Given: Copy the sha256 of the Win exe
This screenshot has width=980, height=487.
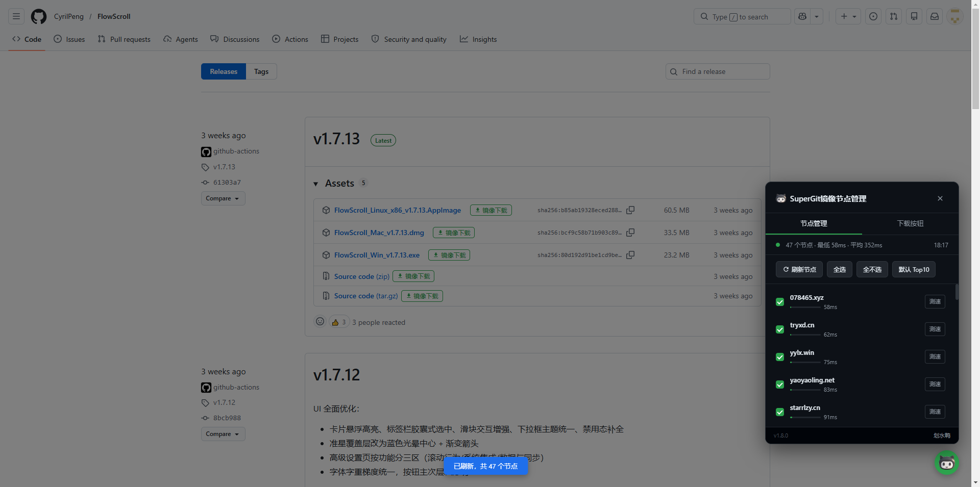Looking at the screenshot, I should coord(631,255).
